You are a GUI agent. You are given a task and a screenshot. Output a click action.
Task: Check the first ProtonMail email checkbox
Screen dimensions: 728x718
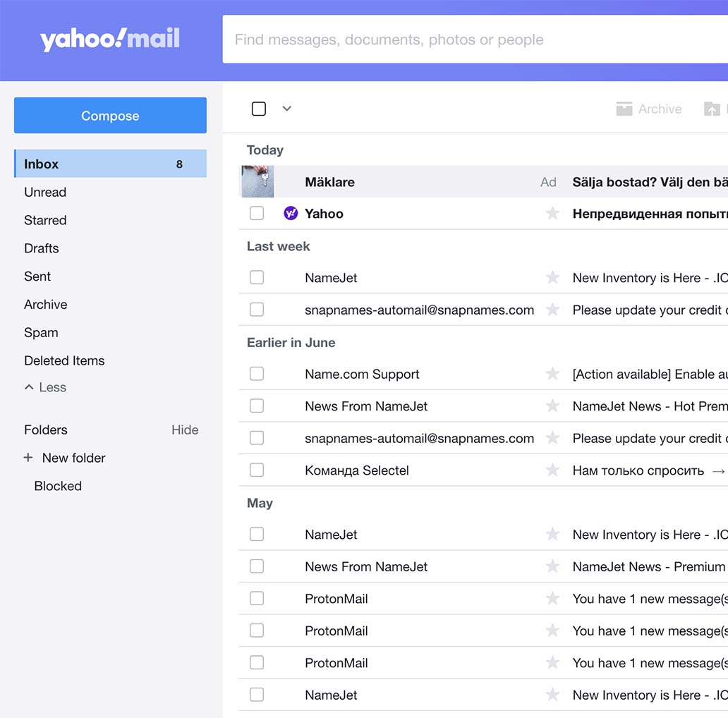pos(257,598)
